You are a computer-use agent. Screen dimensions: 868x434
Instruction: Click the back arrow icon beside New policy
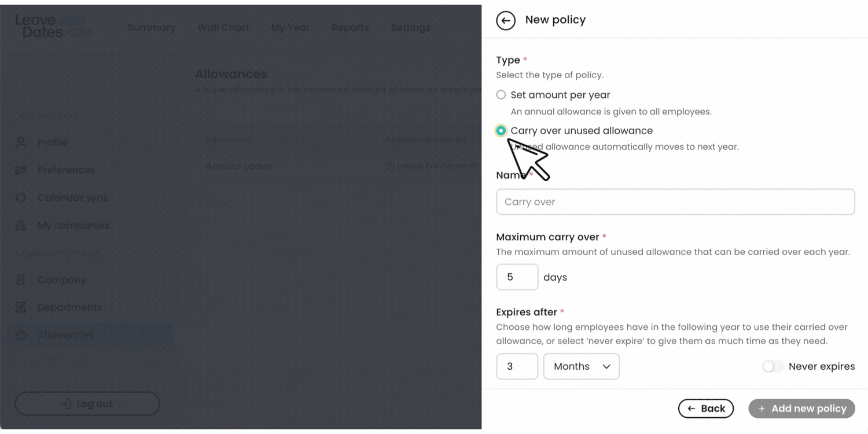point(506,21)
